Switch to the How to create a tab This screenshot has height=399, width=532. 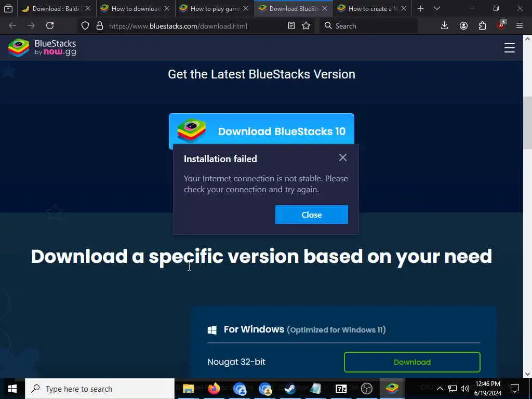click(x=372, y=8)
